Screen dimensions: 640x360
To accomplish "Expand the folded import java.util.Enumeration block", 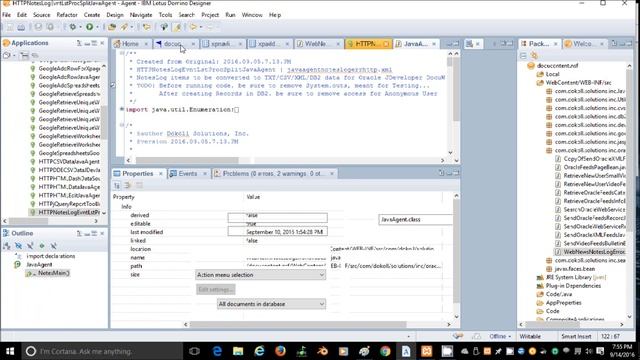I will coord(122,109).
